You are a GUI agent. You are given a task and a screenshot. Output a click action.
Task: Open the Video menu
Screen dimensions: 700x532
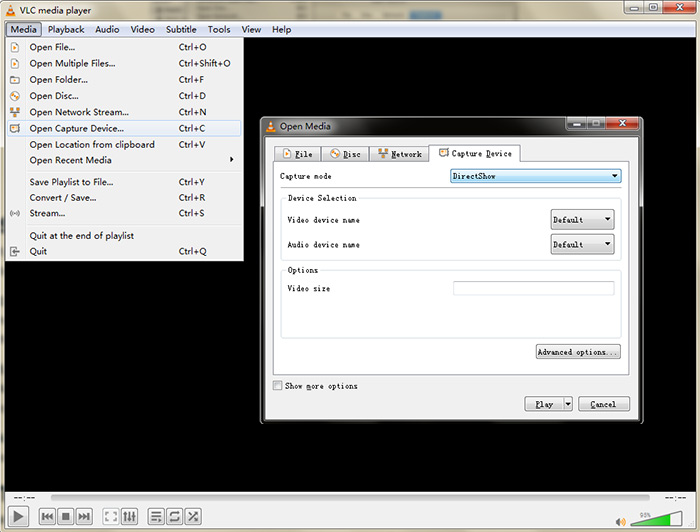142,29
